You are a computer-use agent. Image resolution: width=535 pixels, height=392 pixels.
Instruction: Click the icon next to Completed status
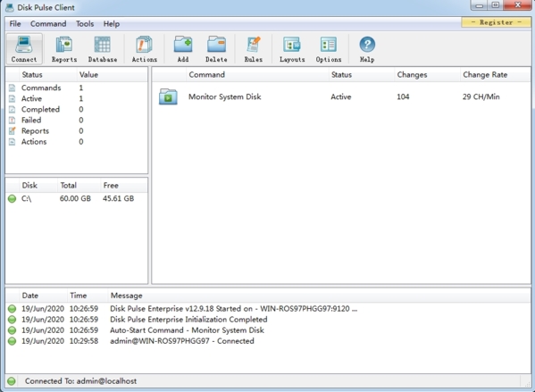(x=13, y=110)
